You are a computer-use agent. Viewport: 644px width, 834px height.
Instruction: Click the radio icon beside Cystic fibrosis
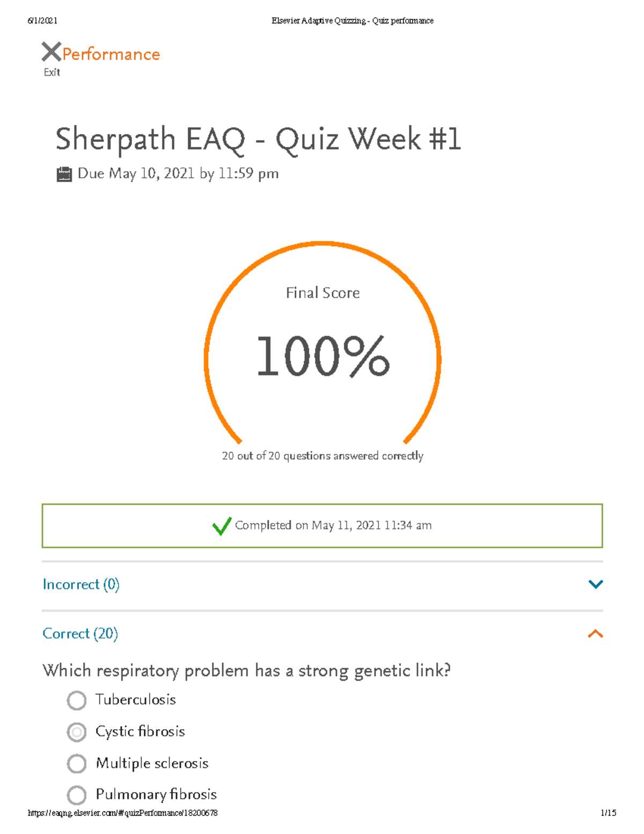click(77, 731)
